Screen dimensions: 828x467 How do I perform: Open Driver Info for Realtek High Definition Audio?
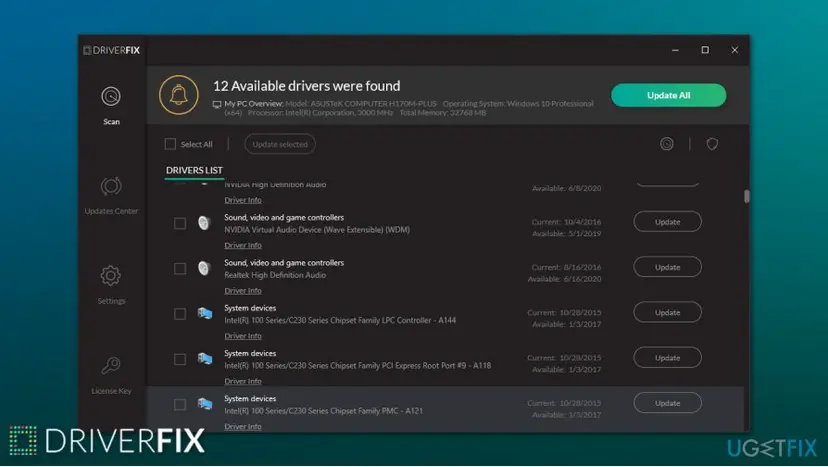coord(243,291)
